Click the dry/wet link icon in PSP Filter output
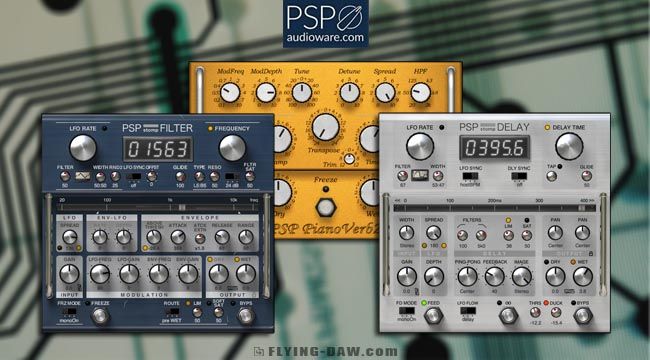This screenshot has height=360, width=650. (x=233, y=288)
